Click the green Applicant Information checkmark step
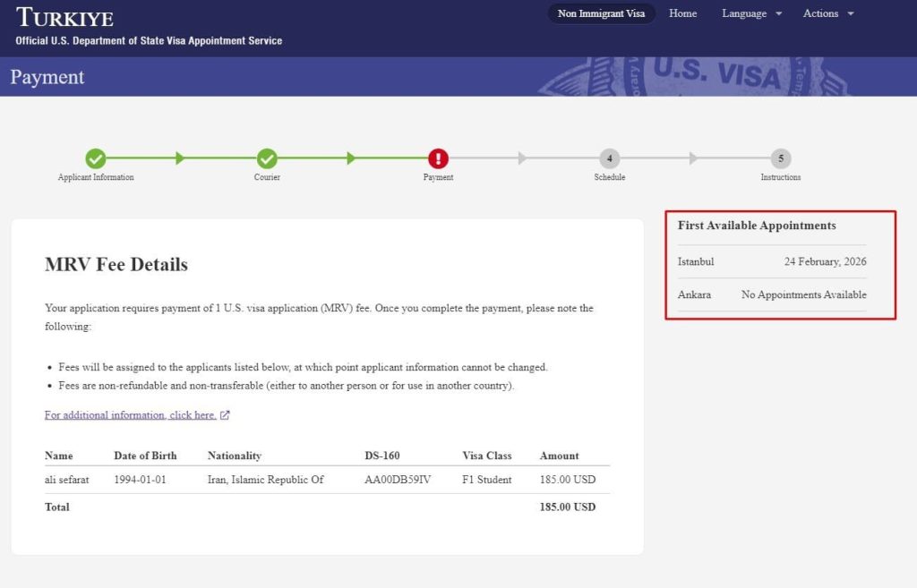This screenshot has height=588, width=917. [x=96, y=158]
